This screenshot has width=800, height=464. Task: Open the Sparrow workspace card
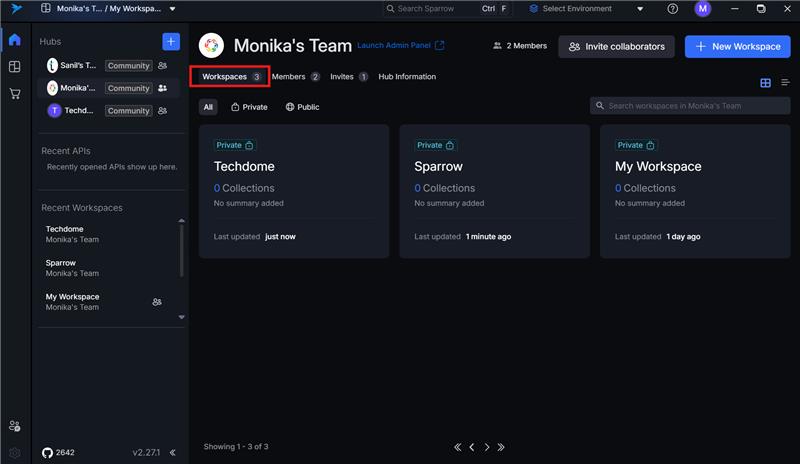(494, 191)
